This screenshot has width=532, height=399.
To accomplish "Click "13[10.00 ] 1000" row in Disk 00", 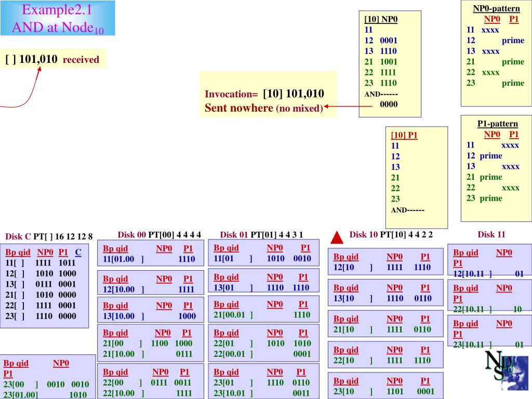I will 149,316.
